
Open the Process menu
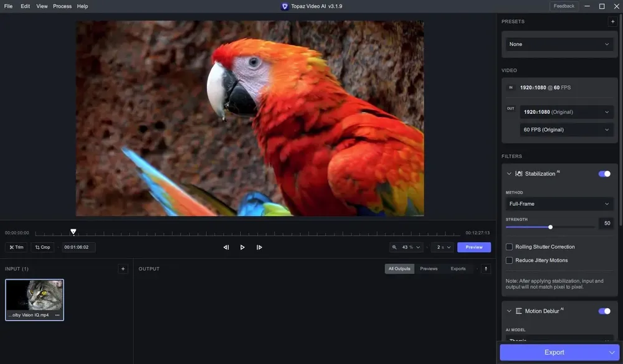[62, 6]
